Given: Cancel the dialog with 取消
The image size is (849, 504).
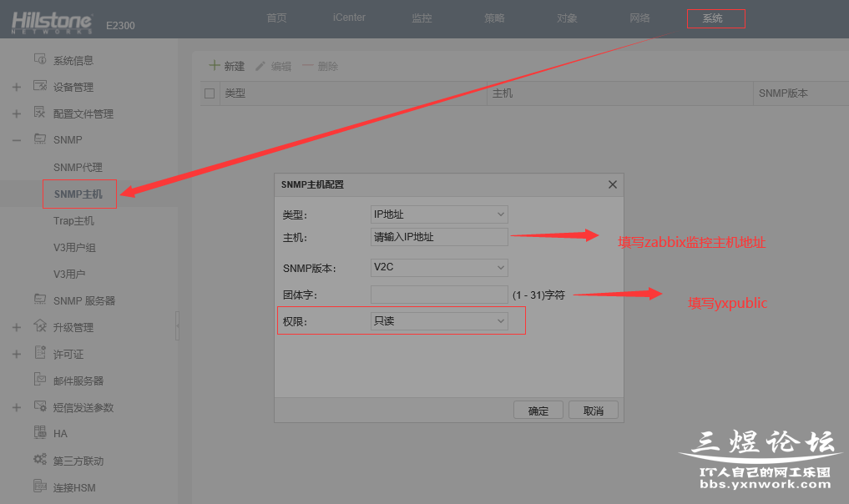Looking at the screenshot, I should (594, 411).
